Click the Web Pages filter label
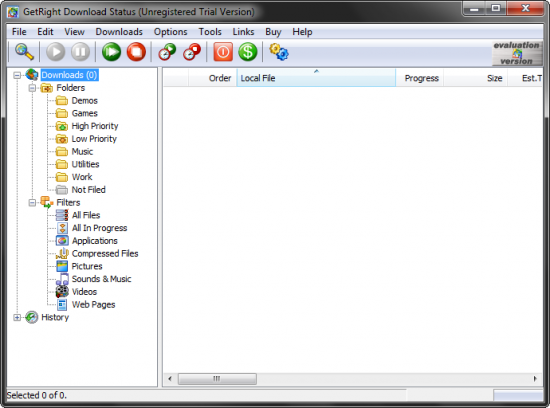550x408 pixels. click(x=93, y=305)
